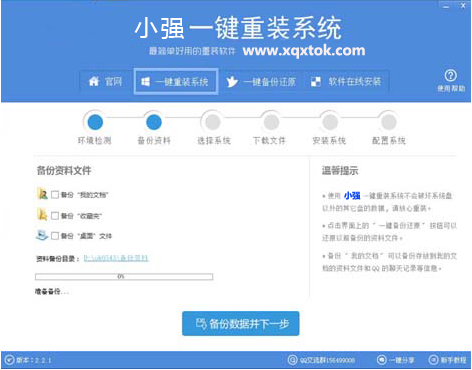Click the 备份资料 step indicator

(x=154, y=122)
